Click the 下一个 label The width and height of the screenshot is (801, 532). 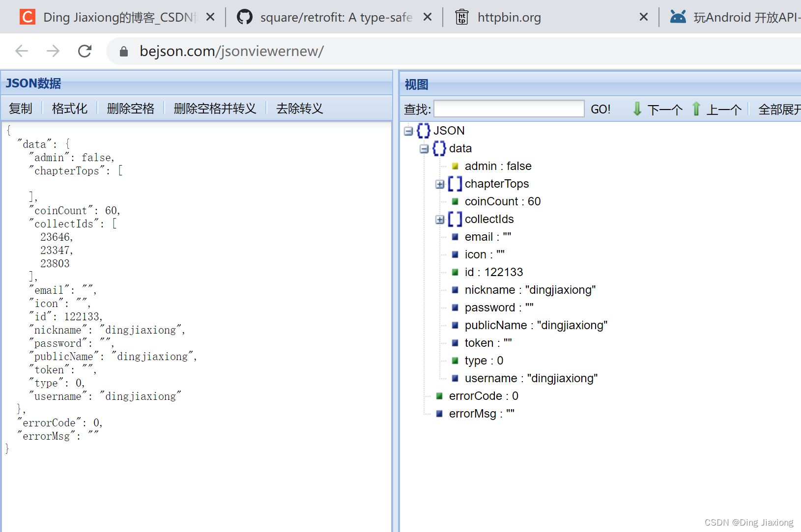[665, 110]
